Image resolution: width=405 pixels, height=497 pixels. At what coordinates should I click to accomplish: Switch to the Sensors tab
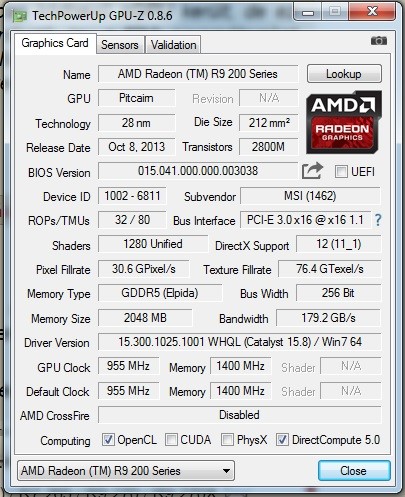(x=120, y=45)
